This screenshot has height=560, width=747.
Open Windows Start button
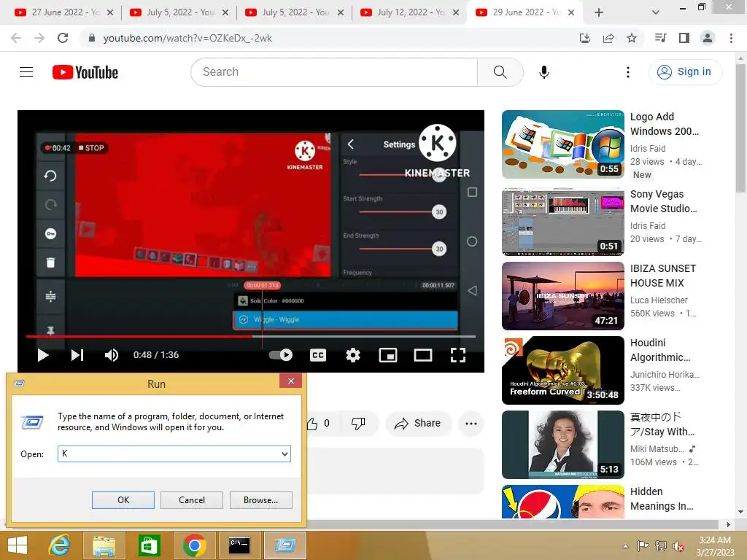click(x=18, y=545)
